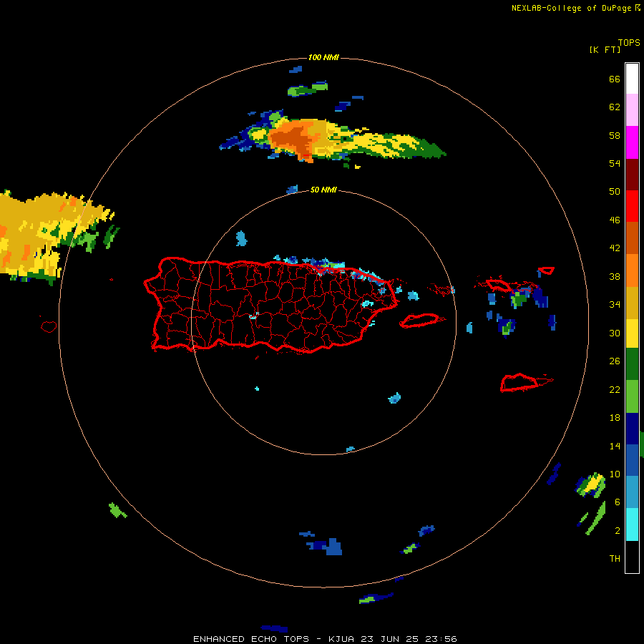Select the '42' legend value
The height and width of the screenshot is (644, 644).
(615, 248)
